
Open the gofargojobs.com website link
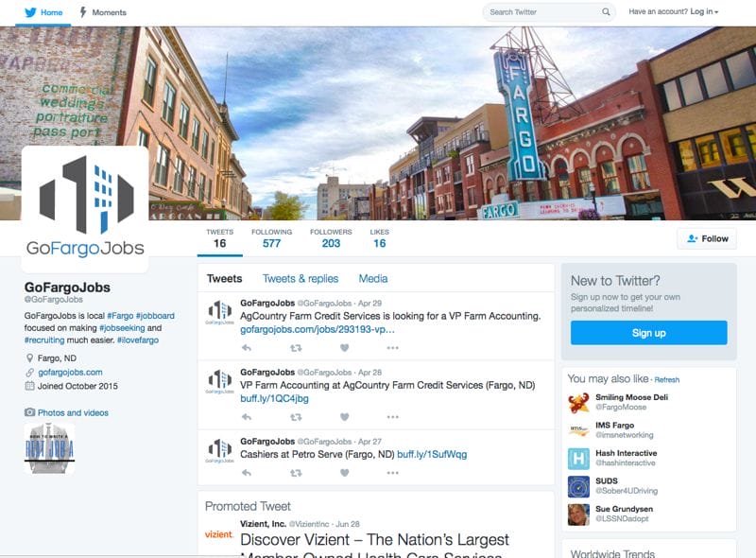(x=70, y=373)
